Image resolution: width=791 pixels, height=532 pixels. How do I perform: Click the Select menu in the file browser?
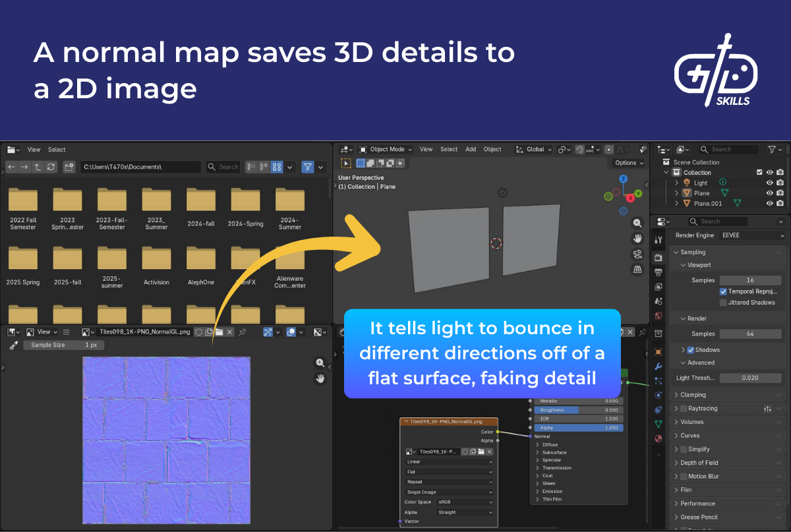[x=57, y=150]
